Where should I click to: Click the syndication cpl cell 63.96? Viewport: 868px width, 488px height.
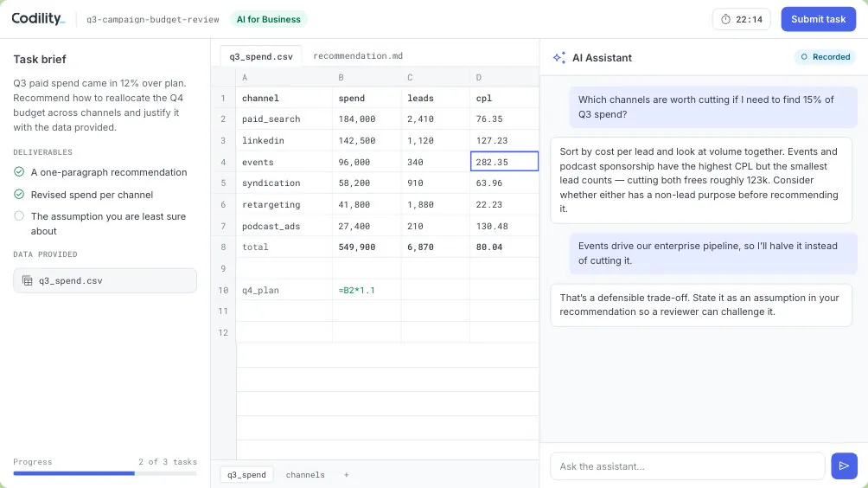(x=504, y=183)
